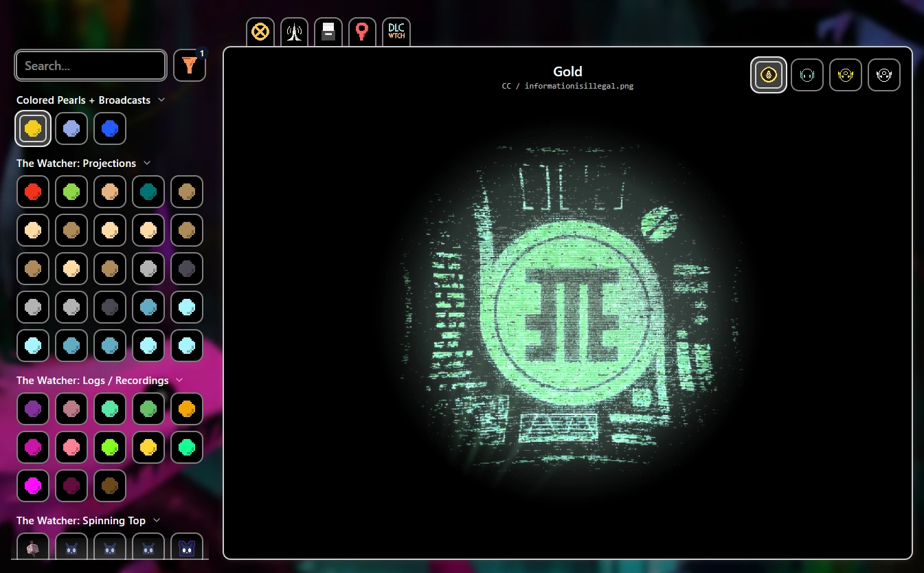The width and height of the screenshot is (924, 573).
Task: Open the informationisillegal.png breadcrumb link
Action: (x=580, y=85)
